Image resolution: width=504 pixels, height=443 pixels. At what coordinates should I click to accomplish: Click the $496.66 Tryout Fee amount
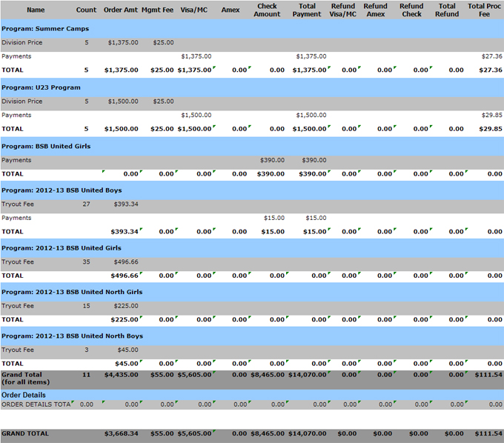126,262
